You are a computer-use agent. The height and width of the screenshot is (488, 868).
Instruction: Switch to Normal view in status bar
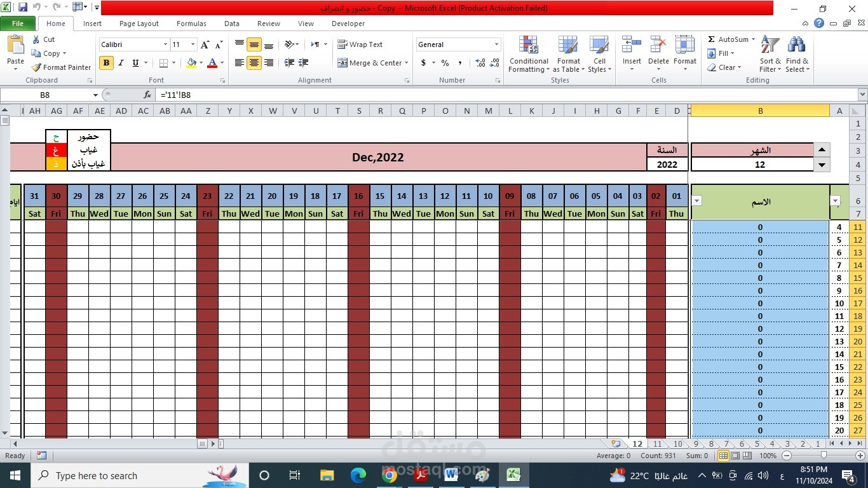coord(723,456)
